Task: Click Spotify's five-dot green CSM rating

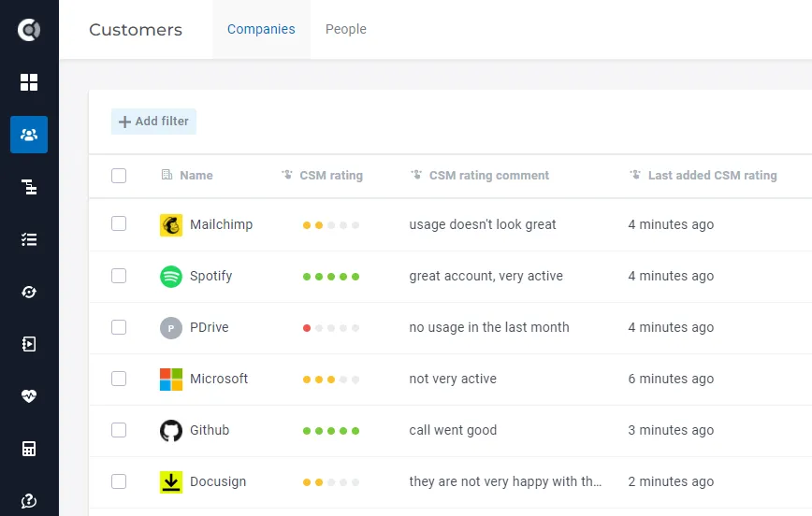Action: point(331,277)
